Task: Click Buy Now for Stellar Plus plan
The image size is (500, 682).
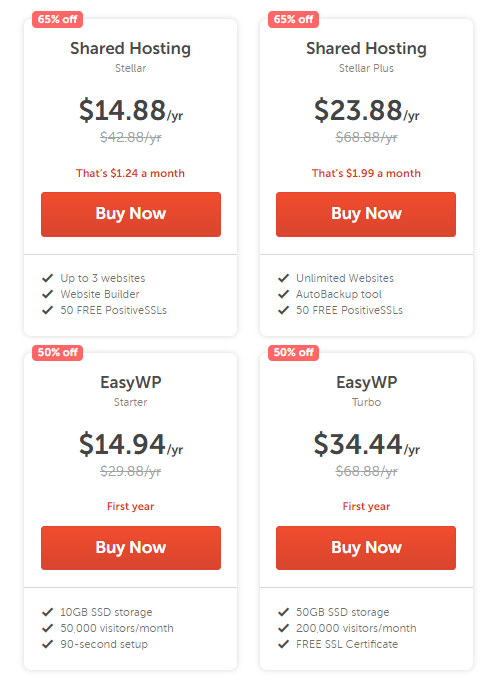Action: 366,214
